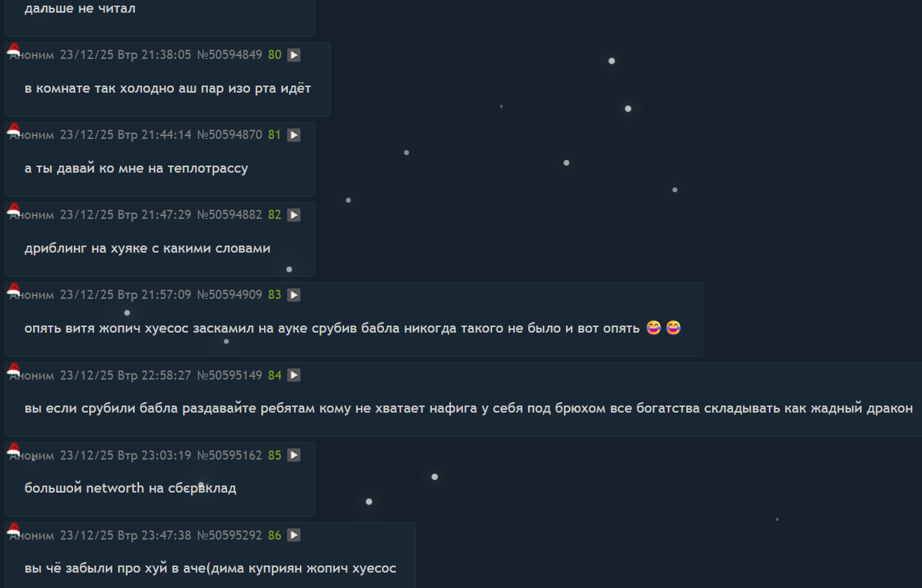The width and height of the screenshot is (922, 588).
Task: Expand menu arrow next to post 84
Action: [x=294, y=375]
